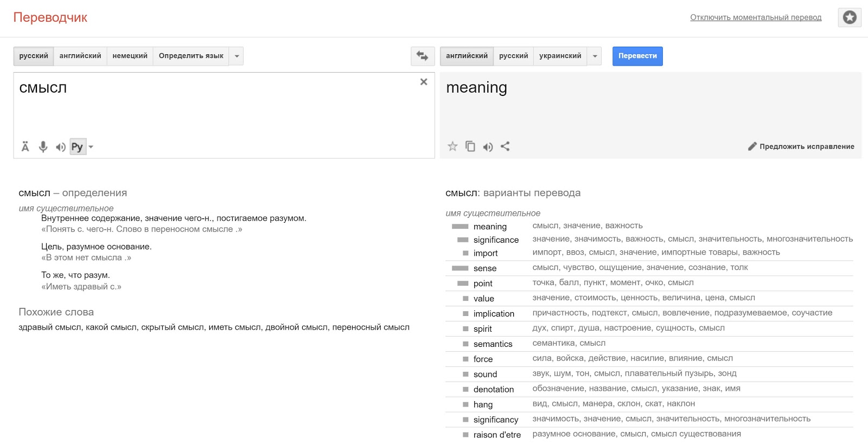The width and height of the screenshot is (868, 445).
Task: Open the Phrasebook star button at top right
Action: click(x=850, y=17)
